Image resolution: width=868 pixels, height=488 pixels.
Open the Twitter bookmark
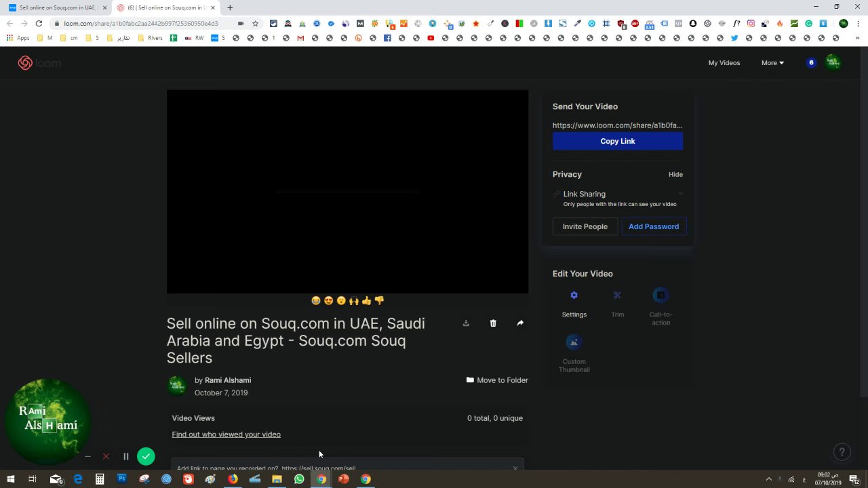pos(734,38)
